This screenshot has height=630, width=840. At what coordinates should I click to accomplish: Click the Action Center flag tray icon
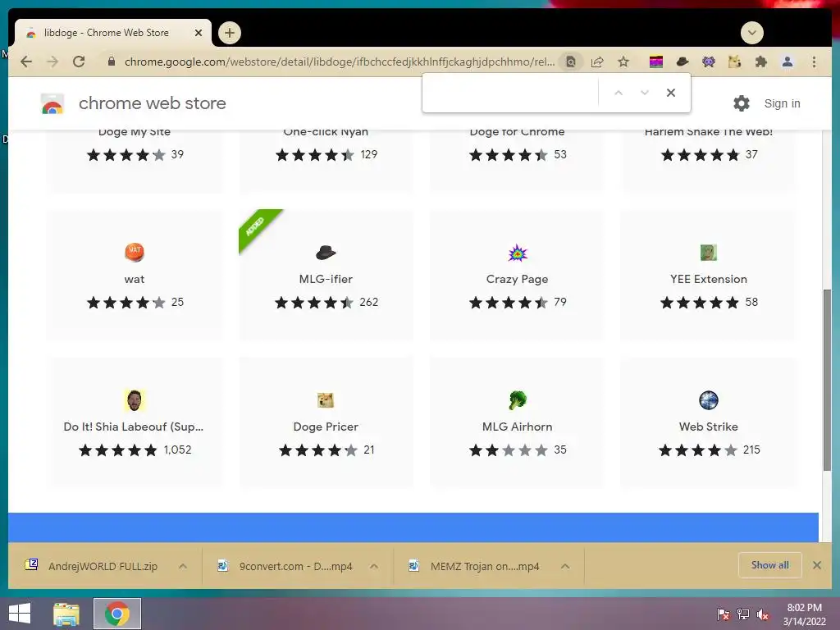[724, 614]
